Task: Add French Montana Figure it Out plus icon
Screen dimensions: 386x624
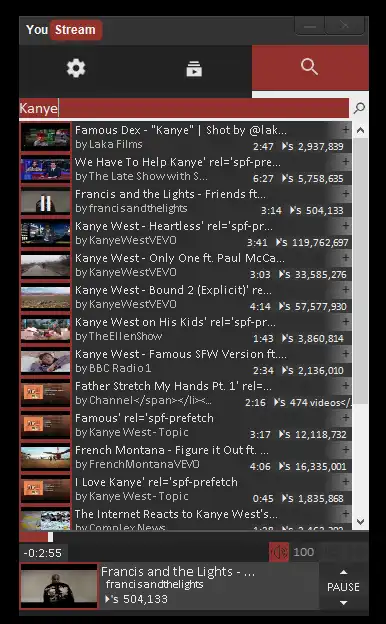Action: click(x=345, y=450)
